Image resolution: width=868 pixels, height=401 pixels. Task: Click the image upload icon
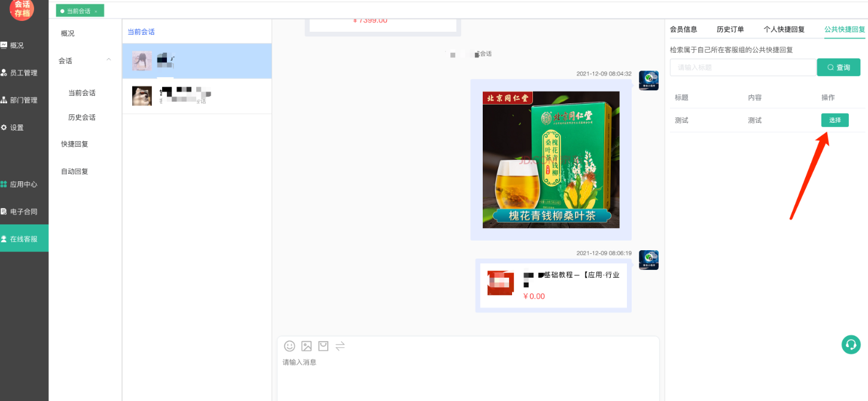pos(306,346)
